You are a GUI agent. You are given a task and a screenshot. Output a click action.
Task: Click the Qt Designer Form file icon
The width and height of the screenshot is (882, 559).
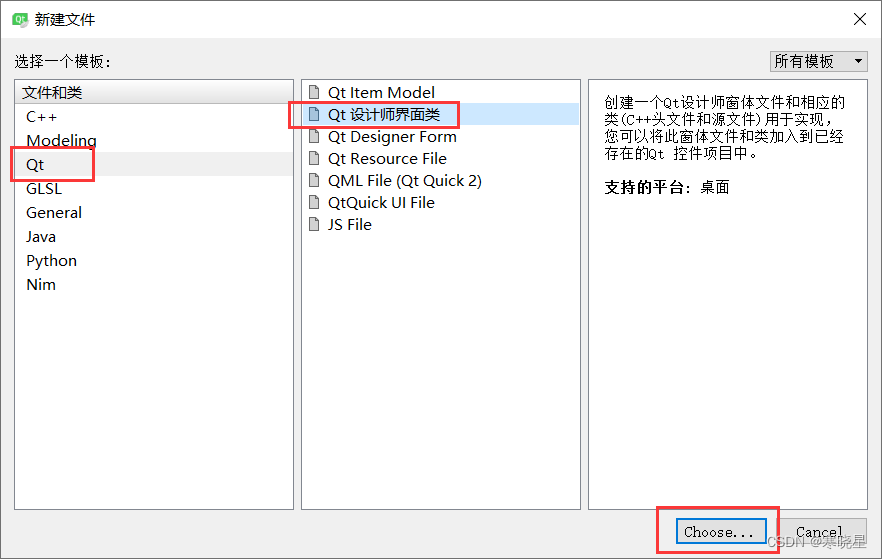pos(314,136)
